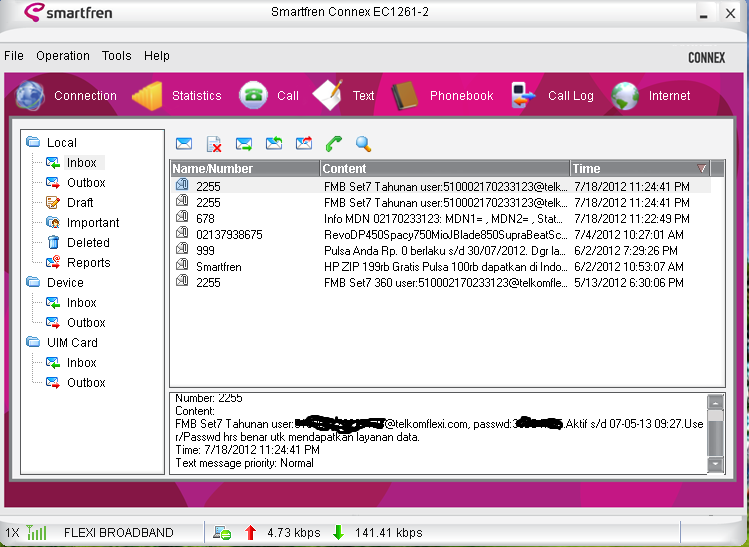Click the signal strength bars icon
The width and height of the screenshot is (749, 547).
pyautogui.click(x=36, y=532)
